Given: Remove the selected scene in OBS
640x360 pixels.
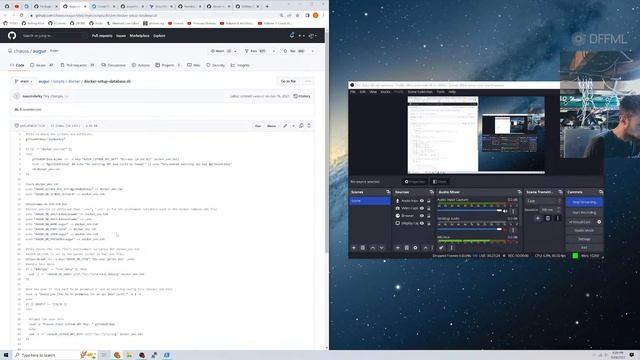Looking at the screenshot, I should coord(363,248).
